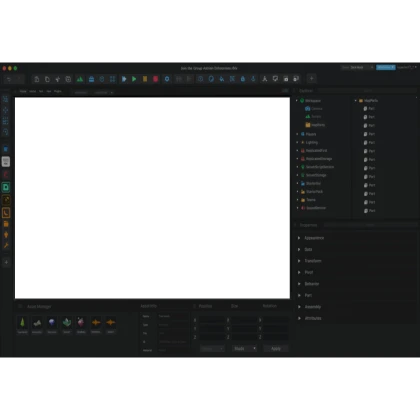The height and width of the screenshot is (420, 420).
Task: Open the Asset Manager panel menu icon
Action: pos(20,306)
